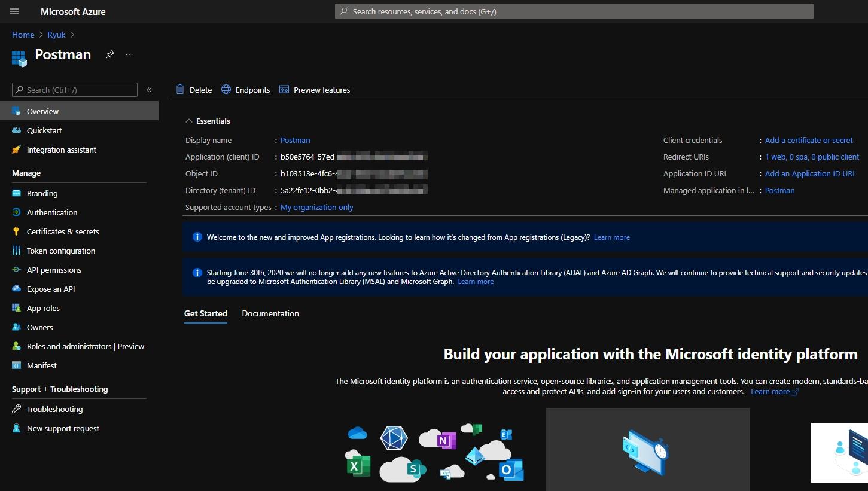Open the Overview menu item

point(79,111)
